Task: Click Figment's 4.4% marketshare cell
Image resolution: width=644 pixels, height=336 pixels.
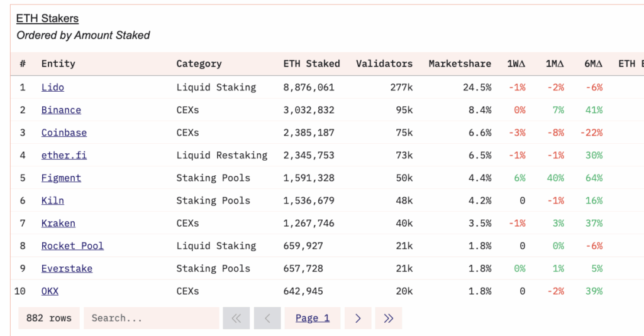Action: (x=480, y=178)
